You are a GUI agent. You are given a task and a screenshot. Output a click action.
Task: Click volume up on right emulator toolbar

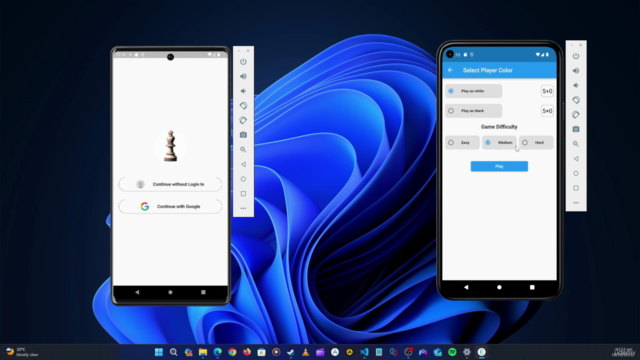click(x=576, y=71)
